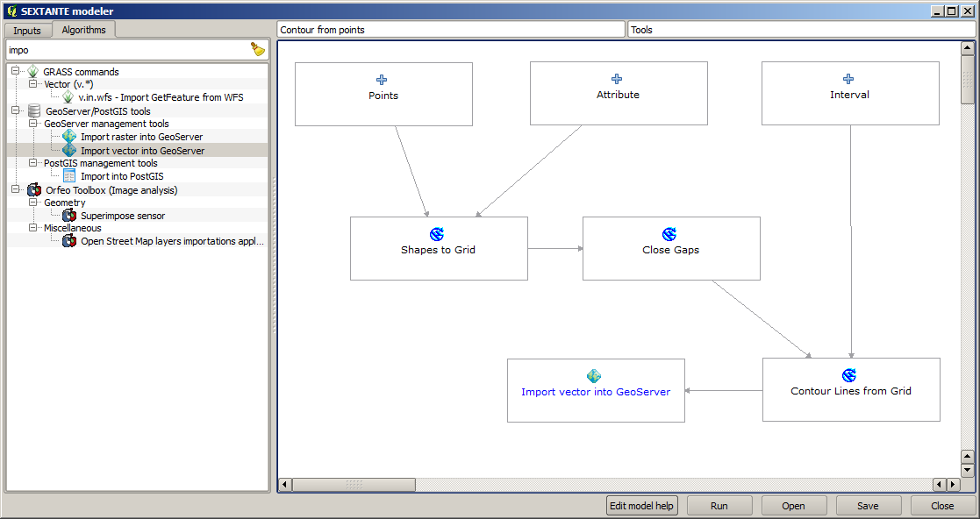
Task: Click the Interval input label
Action: tap(850, 95)
